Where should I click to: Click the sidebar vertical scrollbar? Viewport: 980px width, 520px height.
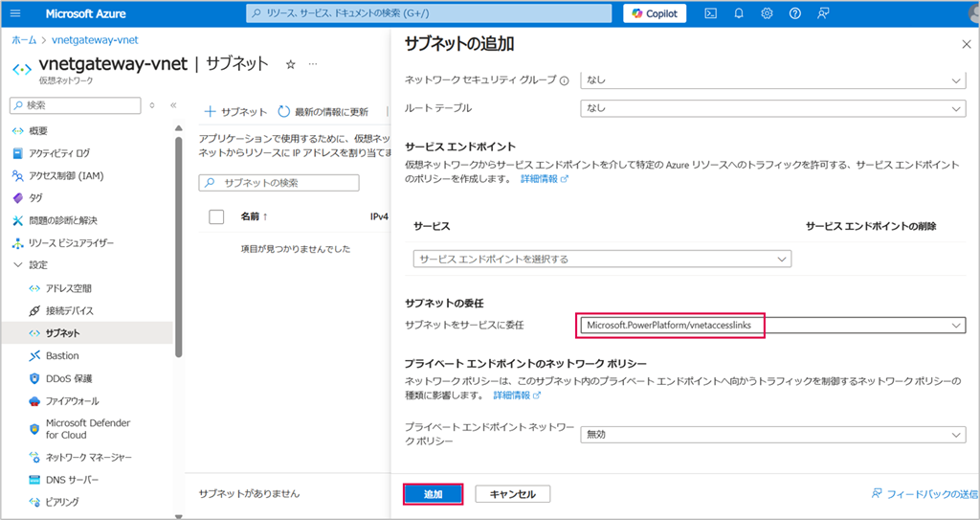pos(179,247)
